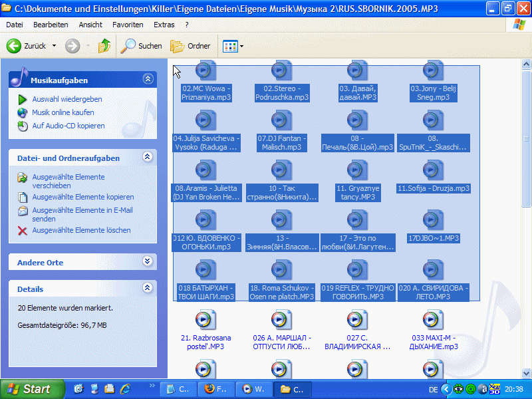532x399 pixels.
Task: Click Internet Explorer quick launch icon
Action: (124, 388)
